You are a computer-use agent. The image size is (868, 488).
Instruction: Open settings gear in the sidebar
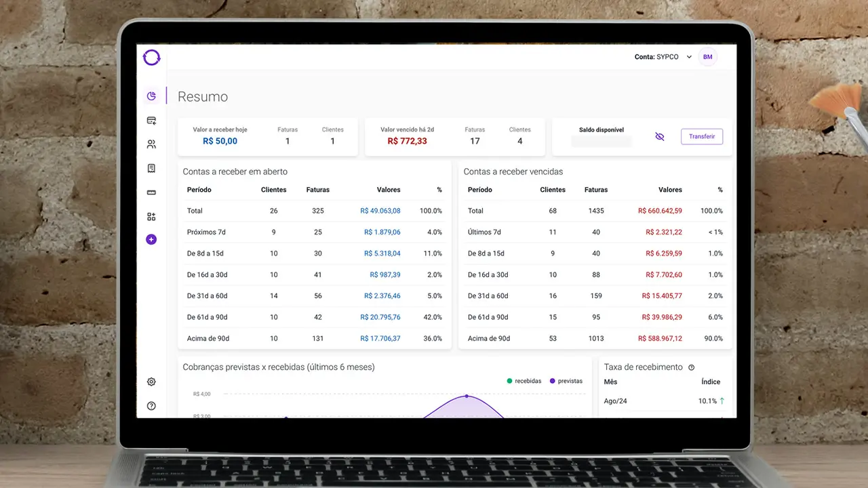[151, 382]
